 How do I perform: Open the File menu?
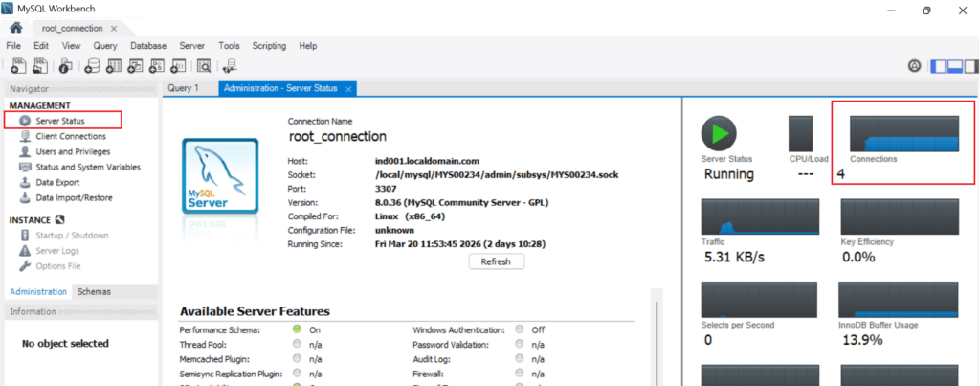pos(13,46)
